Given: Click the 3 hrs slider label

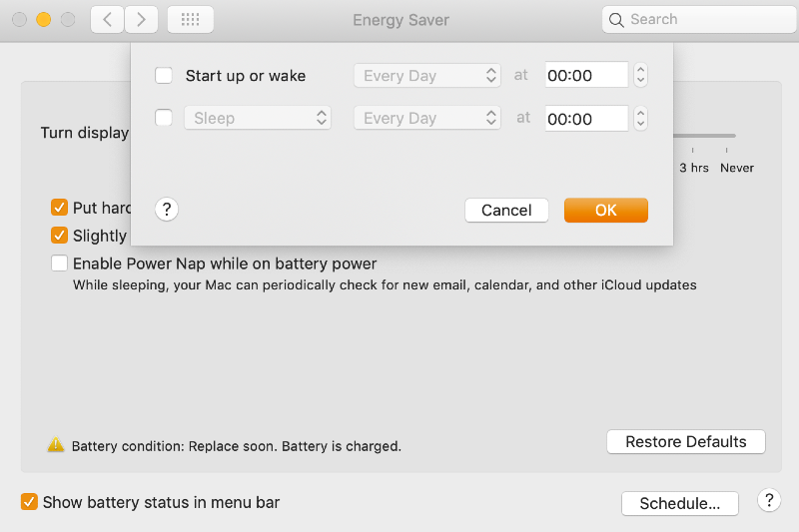Looking at the screenshot, I should [x=694, y=168].
